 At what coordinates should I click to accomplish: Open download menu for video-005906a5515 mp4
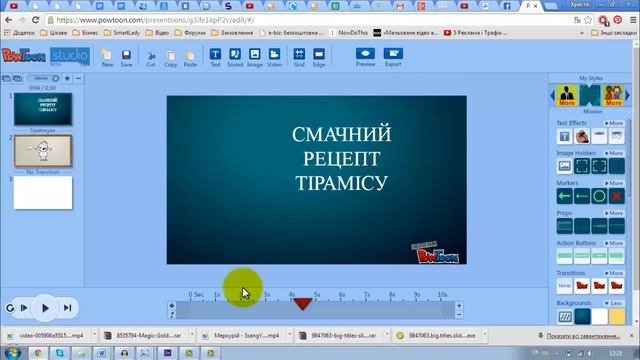pyautogui.click(x=94, y=335)
